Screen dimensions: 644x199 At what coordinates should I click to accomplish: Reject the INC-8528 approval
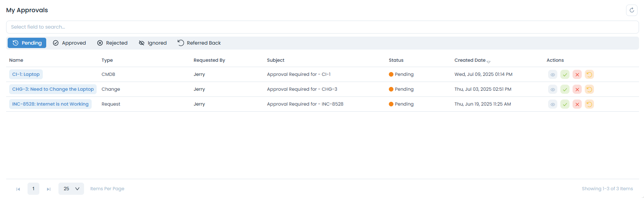577,104
